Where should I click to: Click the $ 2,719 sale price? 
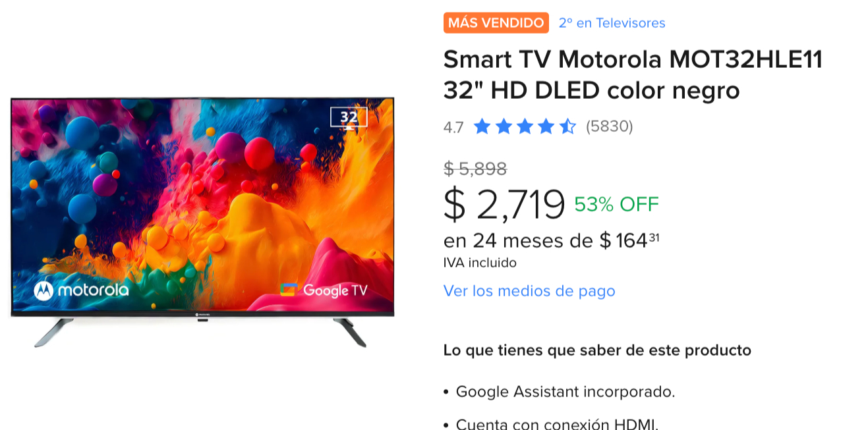click(x=504, y=204)
